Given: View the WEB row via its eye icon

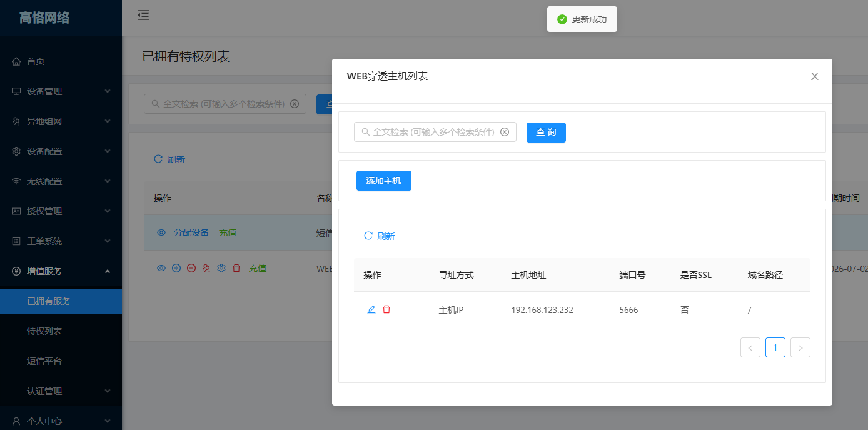Looking at the screenshot, I should pyautogui.click(x=161, y=268).
